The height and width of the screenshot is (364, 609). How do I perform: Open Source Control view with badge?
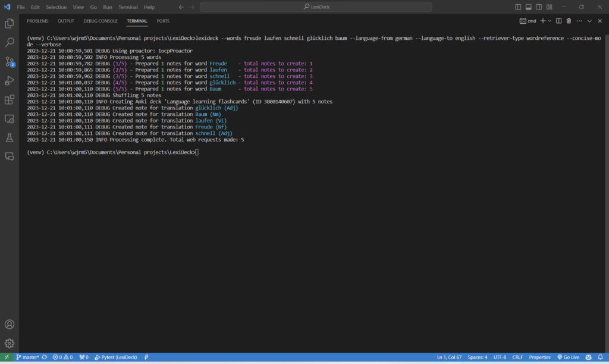click(x=10, y=62)
